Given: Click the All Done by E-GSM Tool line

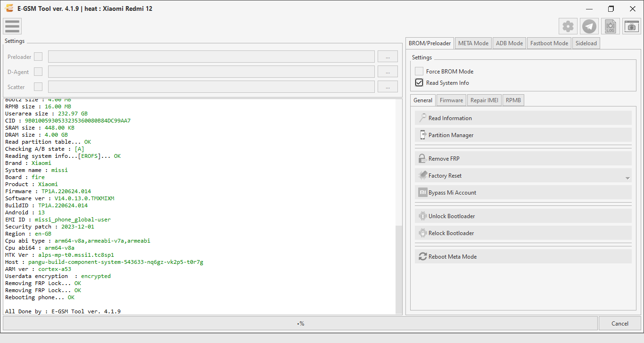Looking at the screenshot, I should [63, 311].
